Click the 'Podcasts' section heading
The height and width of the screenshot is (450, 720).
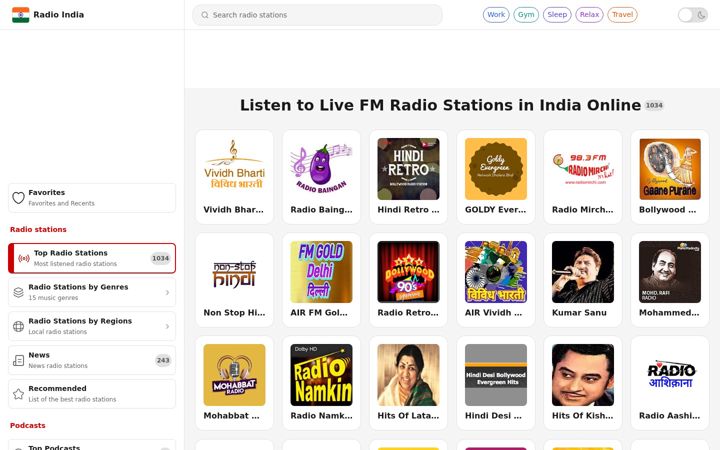(x=28, y=426)
